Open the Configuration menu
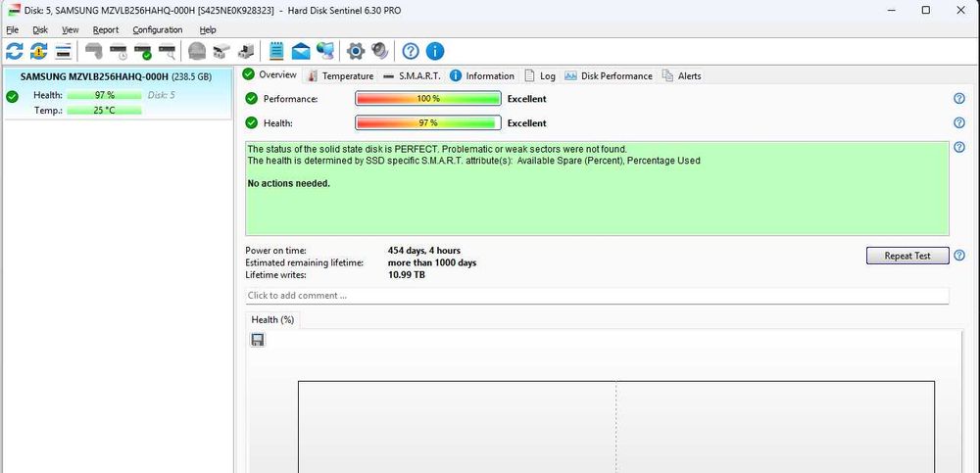 [x=158, y=29]
